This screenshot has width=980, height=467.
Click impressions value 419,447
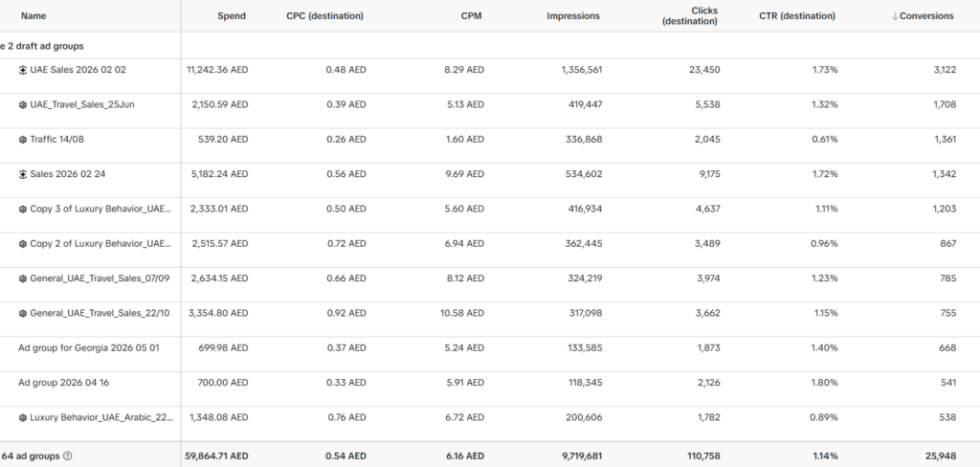coord(585,104)
